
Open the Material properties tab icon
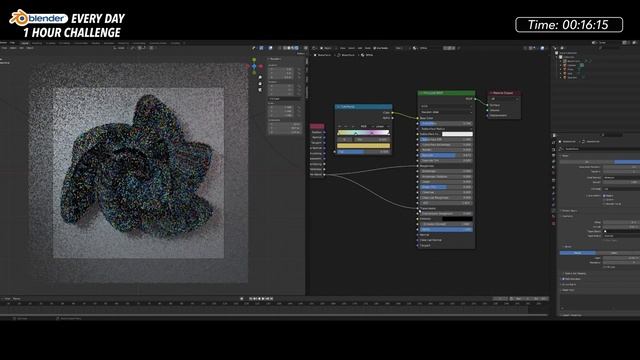click(x=554, y=217)
